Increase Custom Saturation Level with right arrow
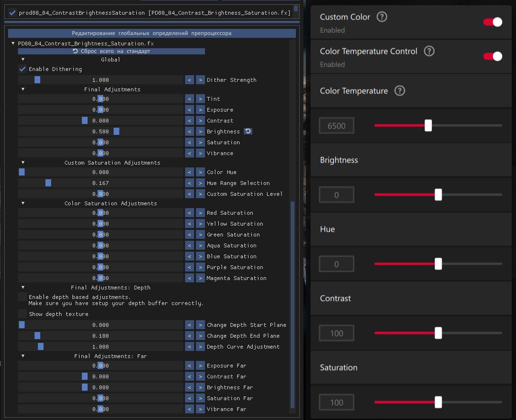The height and width of the screenshot is (420, 516). pyautogui.click(x=200, y=194)
